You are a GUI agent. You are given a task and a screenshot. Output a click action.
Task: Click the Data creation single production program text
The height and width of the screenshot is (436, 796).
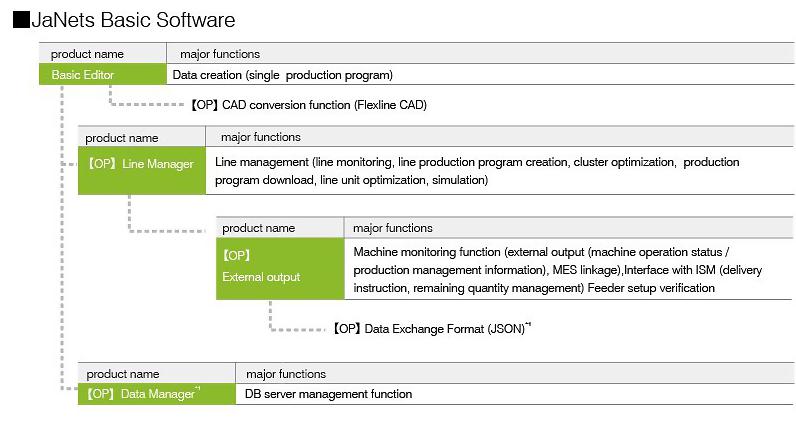282,75
